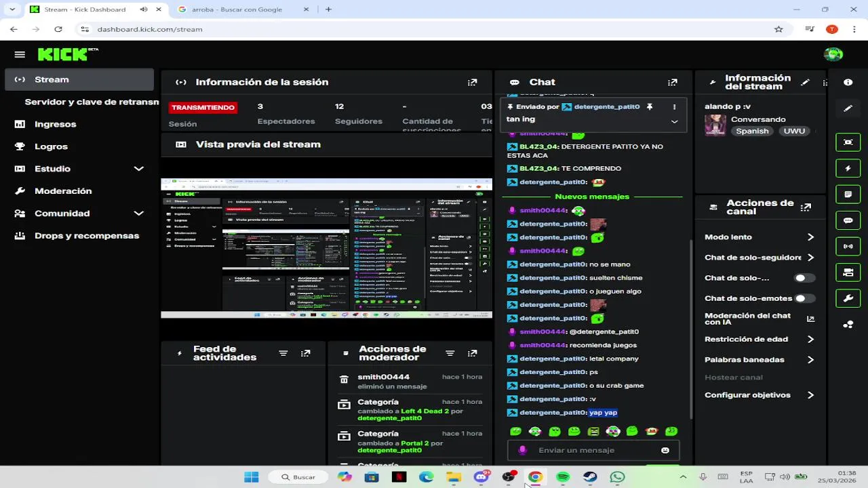Screen dimensions: 868x488
Task: Pop out the Acciones de canal panel
Action: pos(806,207)
